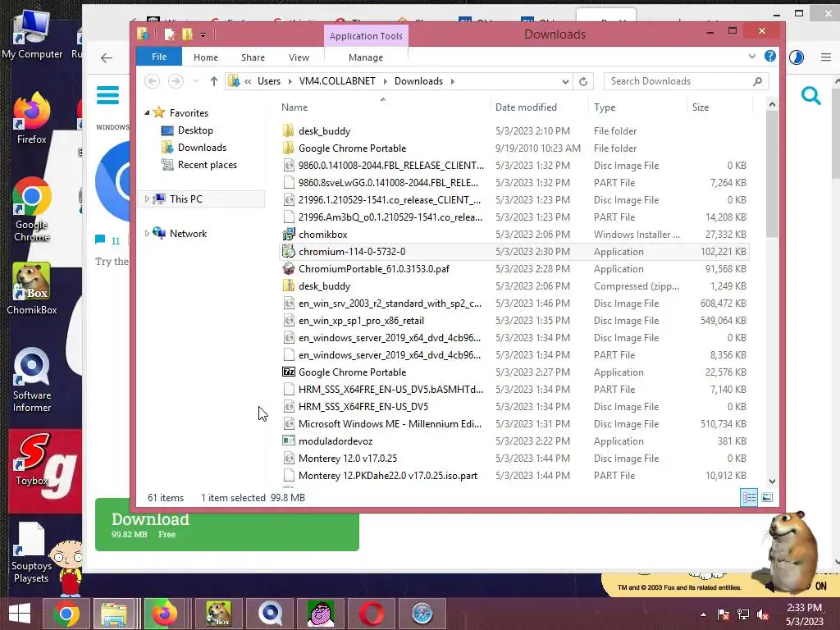
Task: Refresh the Downloads folder view
Action: coord(583,81)
